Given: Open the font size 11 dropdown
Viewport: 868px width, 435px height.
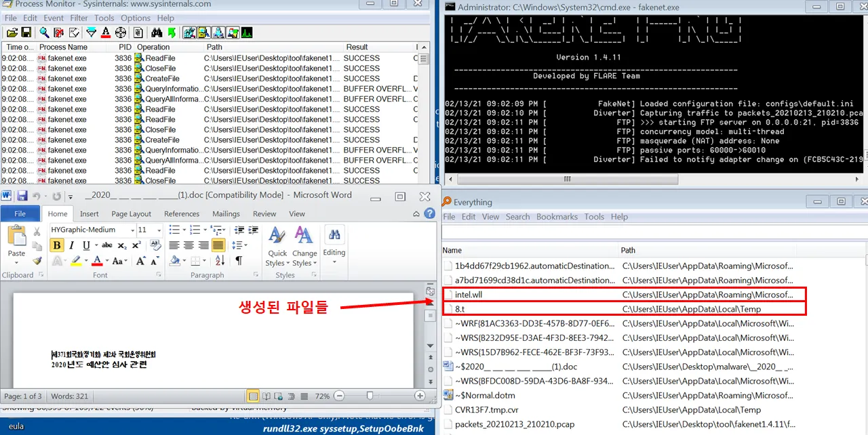Looking at the screenshot, I should [x=159, y=230].
